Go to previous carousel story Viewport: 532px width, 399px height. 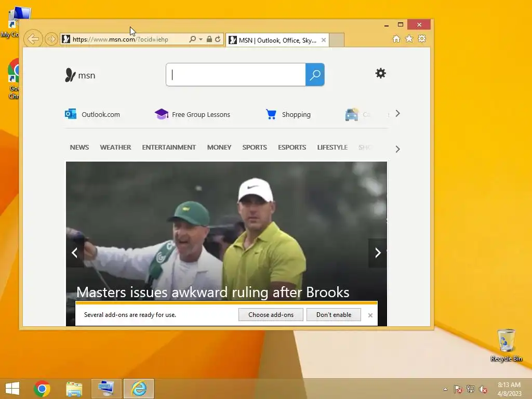(75, 253)
